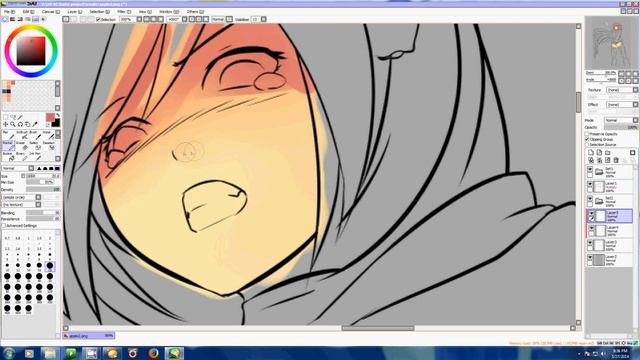Open the Effect dropdown in the layer panel
Screen dimensions: 640x360
tap(622, 104)
